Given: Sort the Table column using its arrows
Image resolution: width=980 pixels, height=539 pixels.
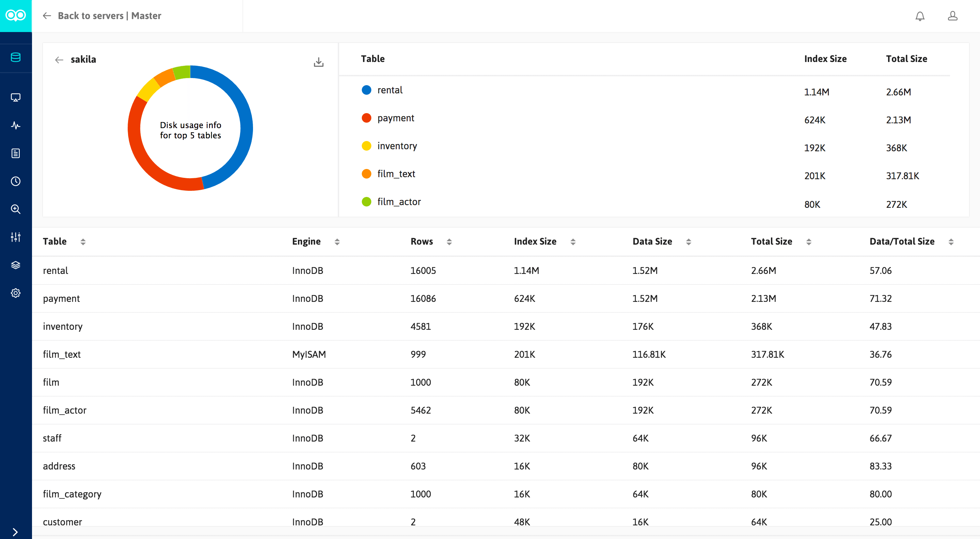Looking at the screenshot, I should coord(83,241).
